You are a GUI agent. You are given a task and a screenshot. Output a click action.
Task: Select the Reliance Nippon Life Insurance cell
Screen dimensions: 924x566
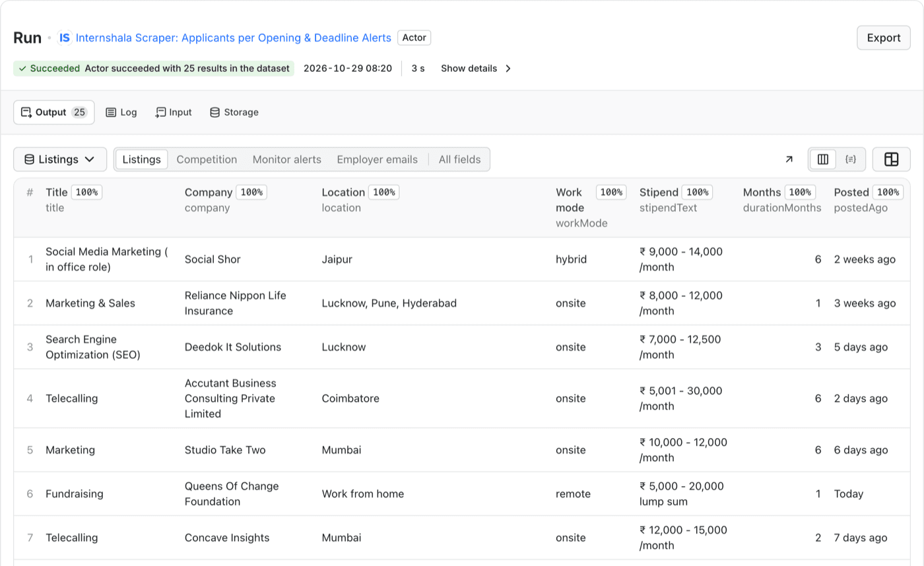[x=236, y=303]
